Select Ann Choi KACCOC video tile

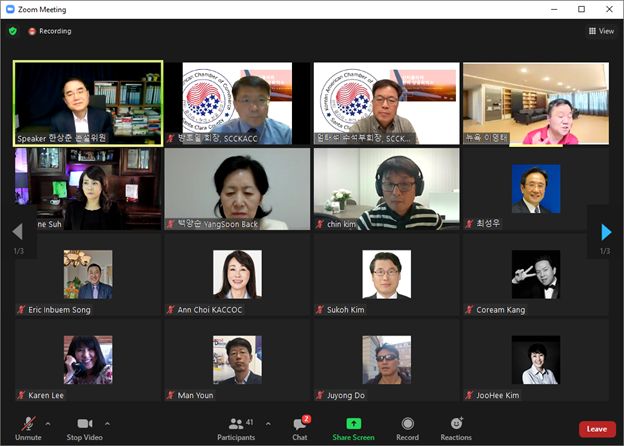237,274
